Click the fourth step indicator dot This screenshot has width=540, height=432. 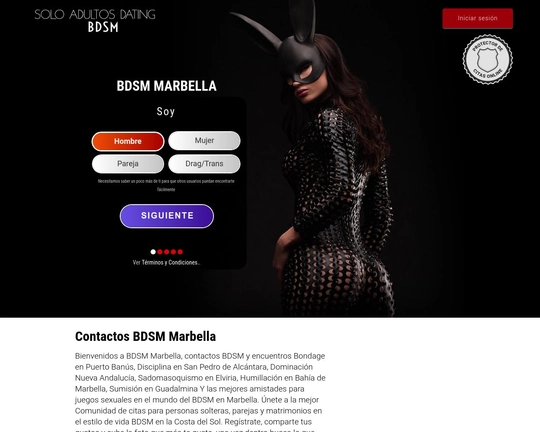coord(173,252)
